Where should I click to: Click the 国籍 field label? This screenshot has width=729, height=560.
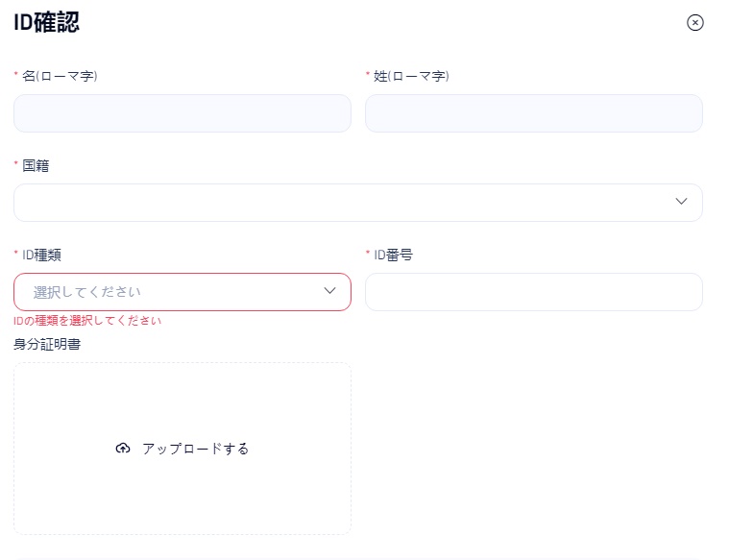pyautogui.click(x=36, y=165)
